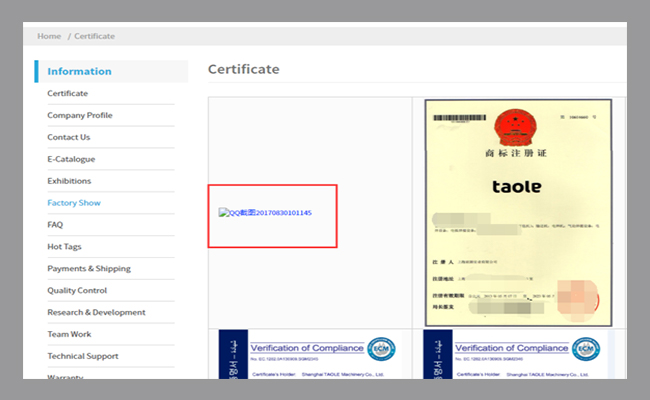The image size is (650, 400).
Task: Open the highlighted Factory Show link
Action: [x=73, y=203]
